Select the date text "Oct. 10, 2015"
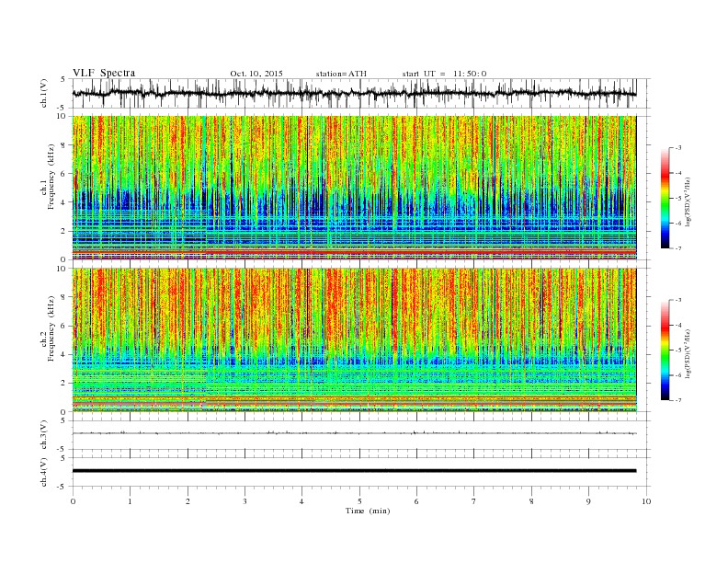This screenshot has width=728, height=563. point(256,74)
